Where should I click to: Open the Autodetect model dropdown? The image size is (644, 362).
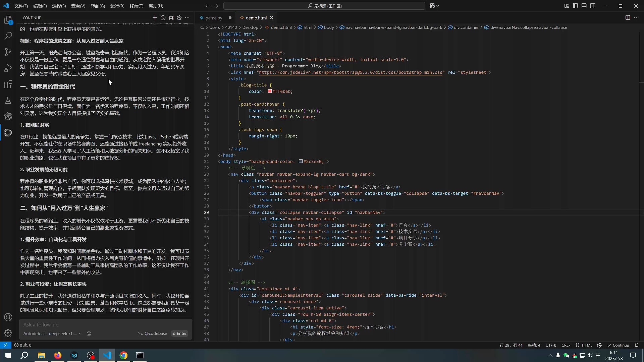(52, 334)
